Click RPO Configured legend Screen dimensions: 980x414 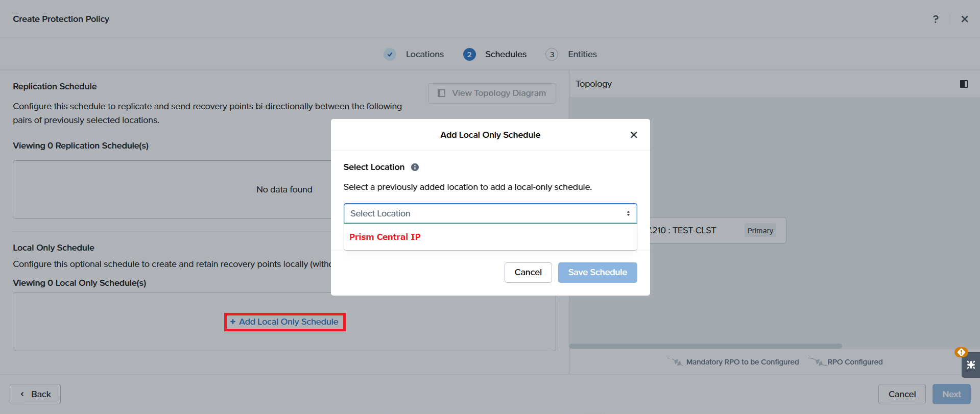point(846,362)
